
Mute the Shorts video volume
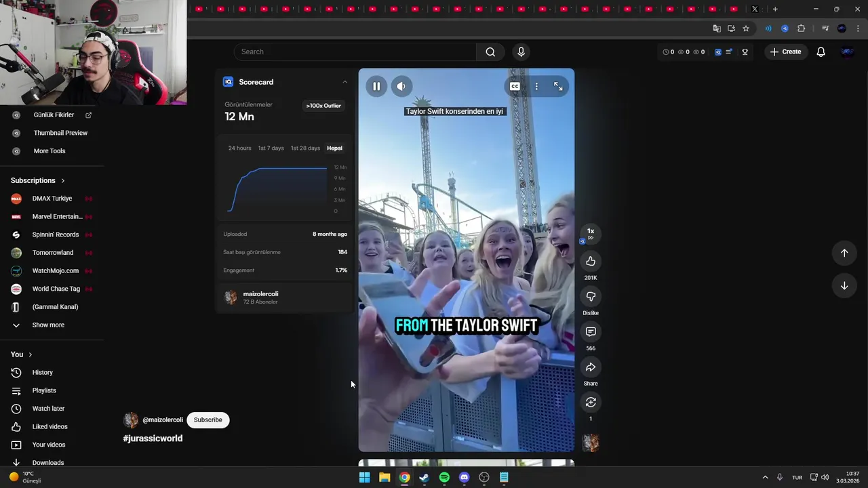[x=401, y=86]
